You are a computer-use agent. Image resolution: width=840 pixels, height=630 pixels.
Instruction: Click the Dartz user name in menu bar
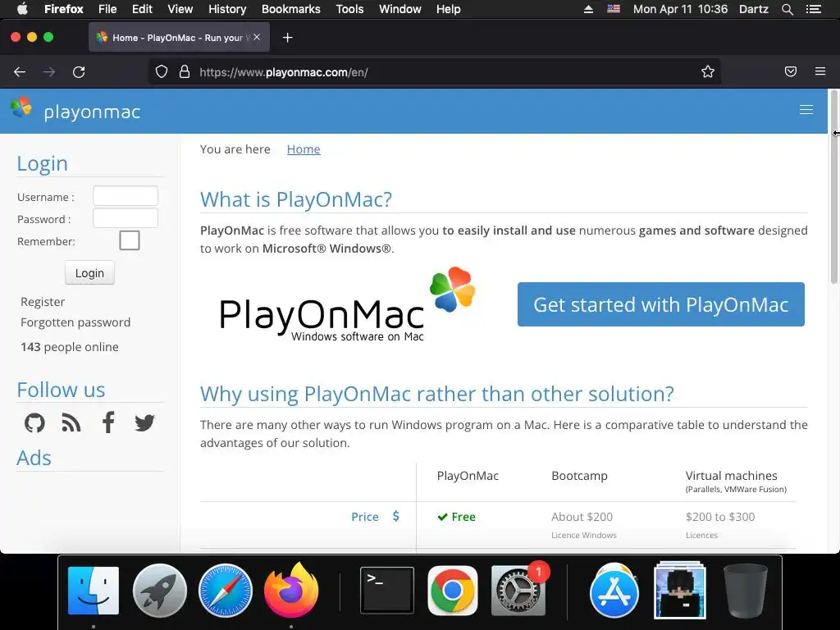pyautogui.click(x=754, y=9)
